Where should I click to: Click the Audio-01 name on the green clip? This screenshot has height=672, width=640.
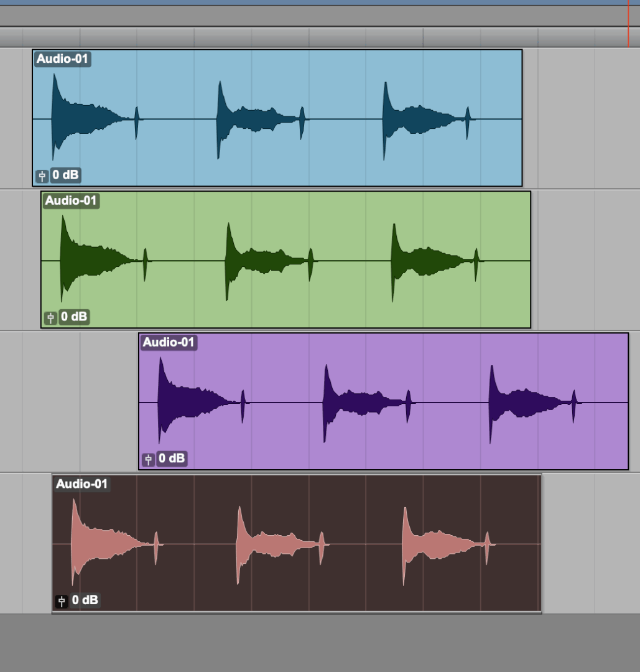[71, 200]
